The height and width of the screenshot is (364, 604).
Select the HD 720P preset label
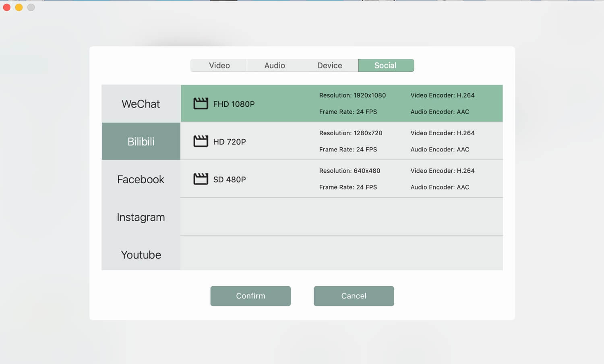tap(230, 142)
